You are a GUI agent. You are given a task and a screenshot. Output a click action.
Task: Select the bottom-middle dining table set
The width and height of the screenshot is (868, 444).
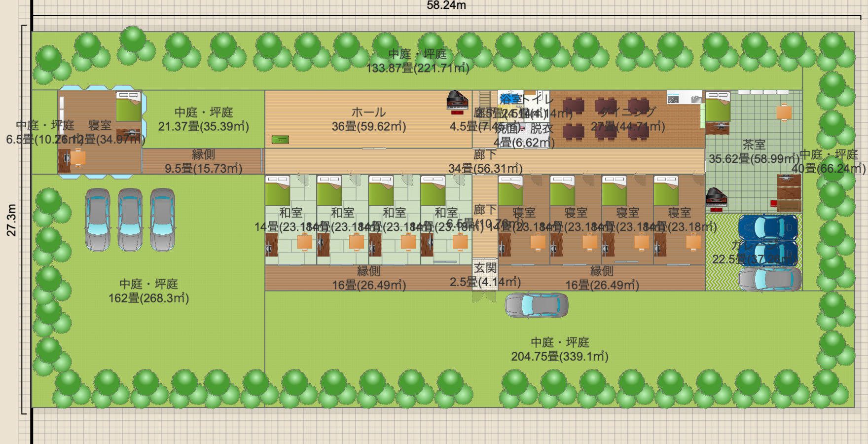coord(606,132)
